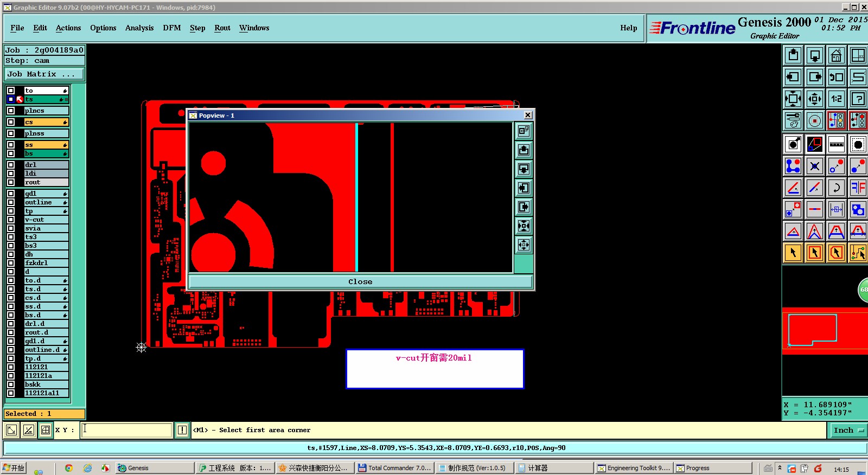Toggle display box for the 'plncs' layer
The width and height of the screenshot is (868, 475).
11,111
